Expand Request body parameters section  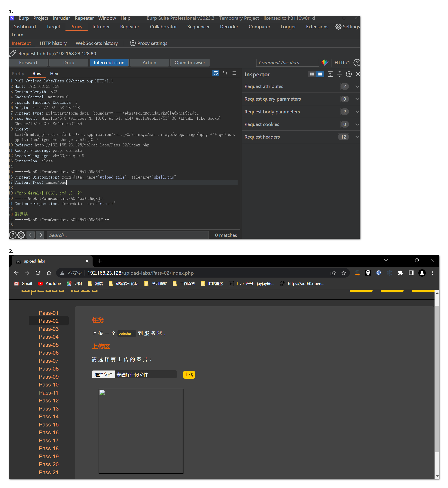click(357, 112)
